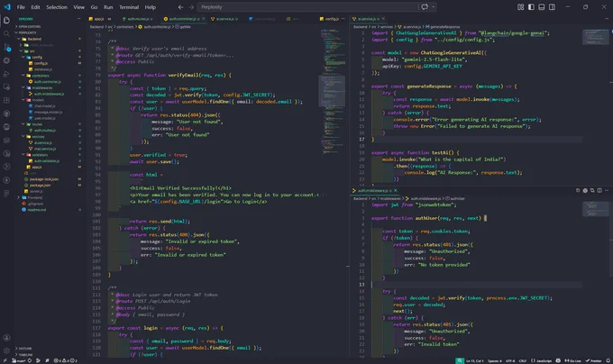Open the Search view in activity bar

6,34
